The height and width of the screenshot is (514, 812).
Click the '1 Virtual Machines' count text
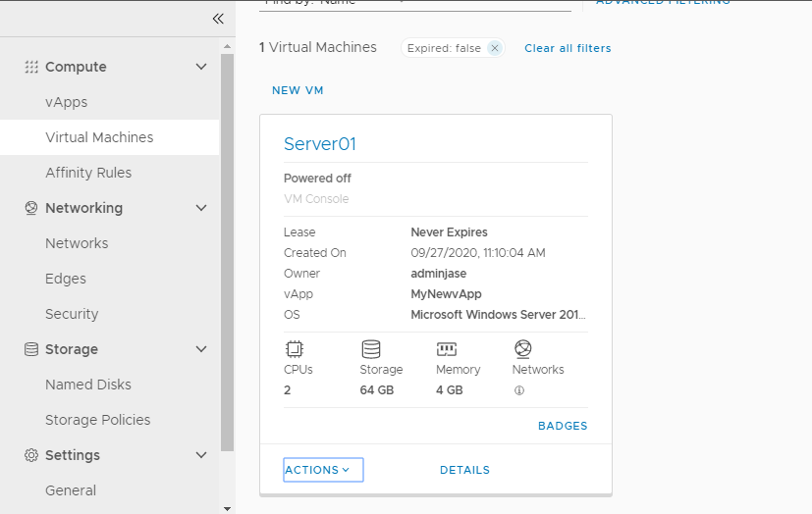tap(318, 47)
